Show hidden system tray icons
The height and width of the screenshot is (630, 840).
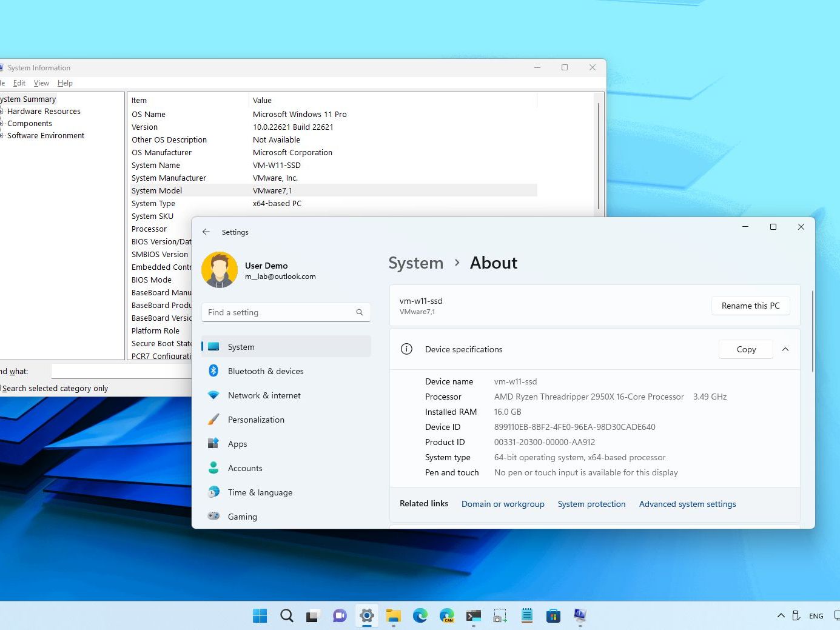[x=781, y=616]
